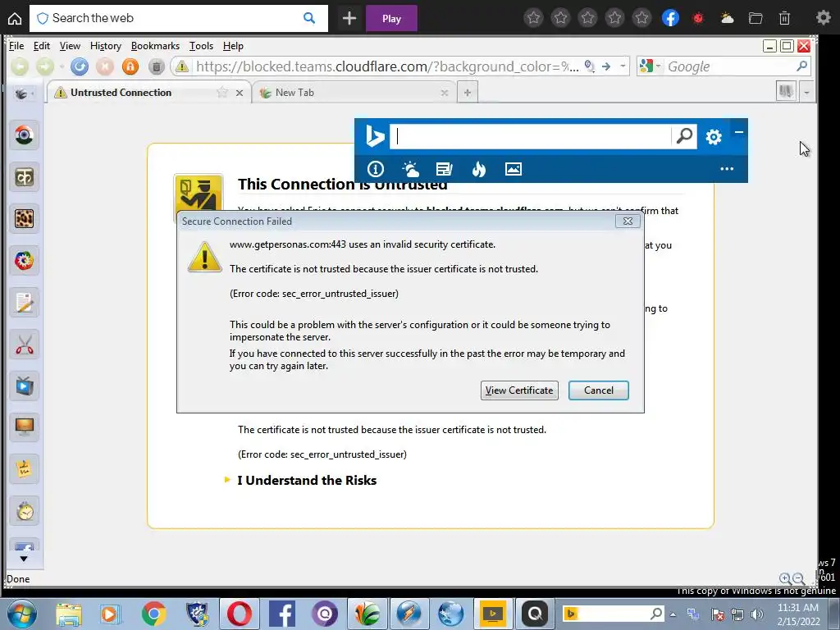Open the Tools menu

[202, 46]
